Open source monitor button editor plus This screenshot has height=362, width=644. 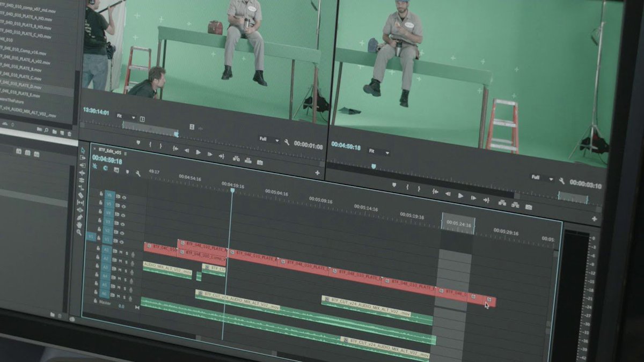coord(317,173)
